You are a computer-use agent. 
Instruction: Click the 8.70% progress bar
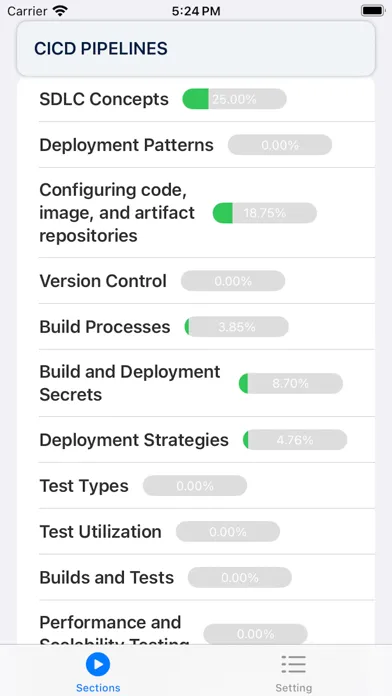(x=291, y=384)
